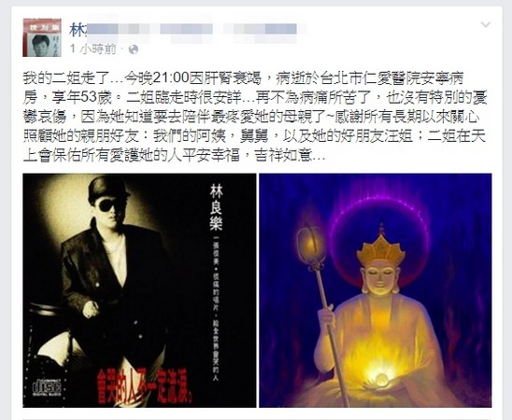This screenshot has width=512, height=420.
Task: Click the globe public privacy icon
Action: [x=134, y=49]
